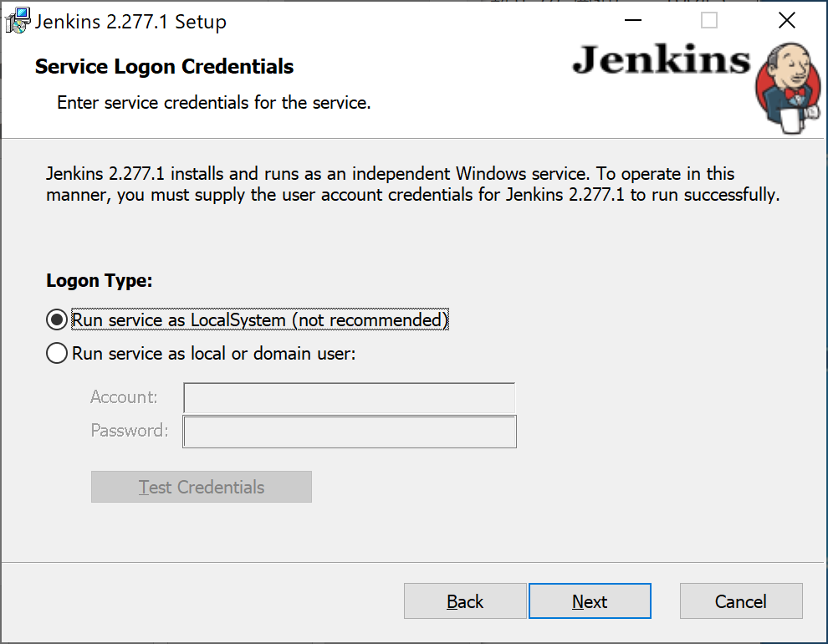Viewport: 828px width, 644px height.
Task: Click the Jenkins butler mascot logo
Action: pos(788,89)
